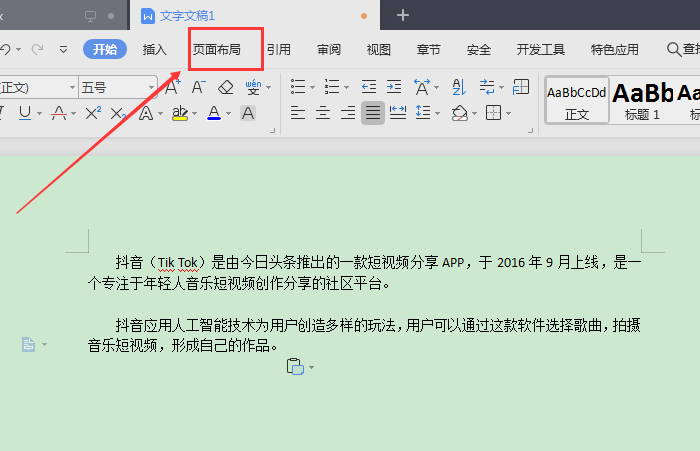
Task: Click the blue font color button
Action: coord(213,113)
